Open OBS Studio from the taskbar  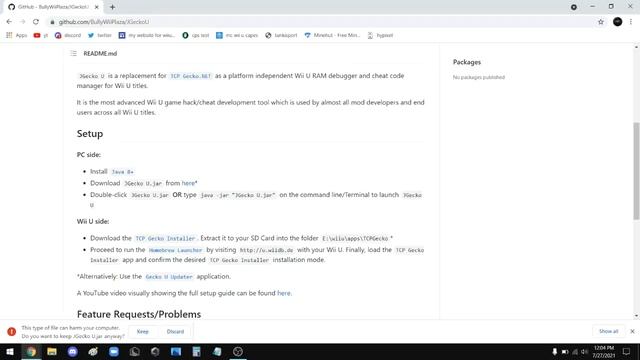pyautogui.click(x=238, y=352)
